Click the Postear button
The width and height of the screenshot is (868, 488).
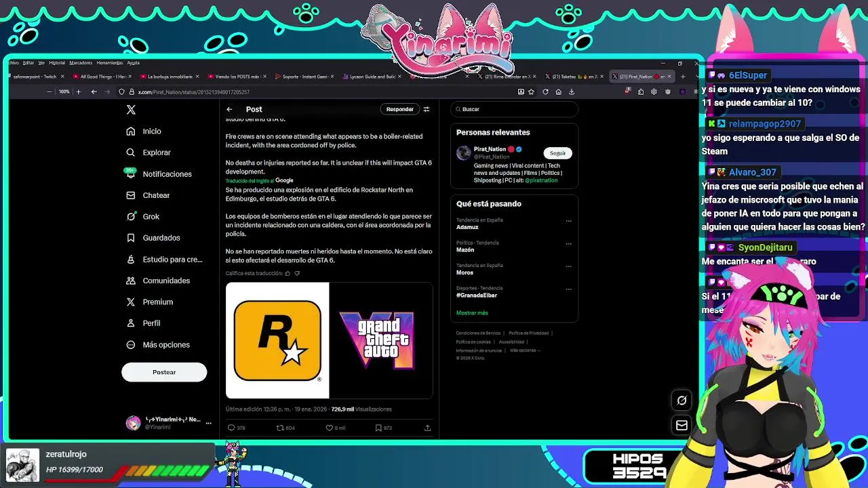tap(164, 372)
